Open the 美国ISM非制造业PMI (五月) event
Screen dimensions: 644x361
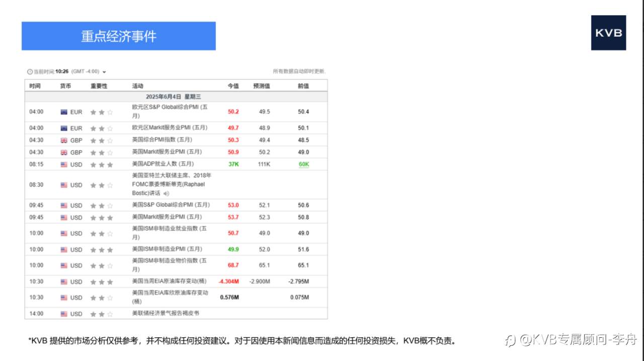click(x=167, y=249)
